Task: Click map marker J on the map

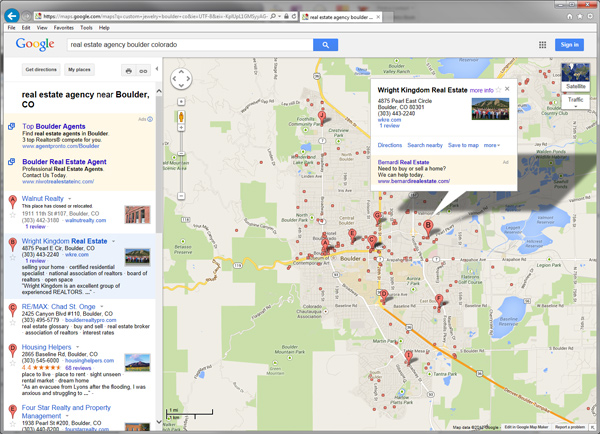Action: coord(322,117)
